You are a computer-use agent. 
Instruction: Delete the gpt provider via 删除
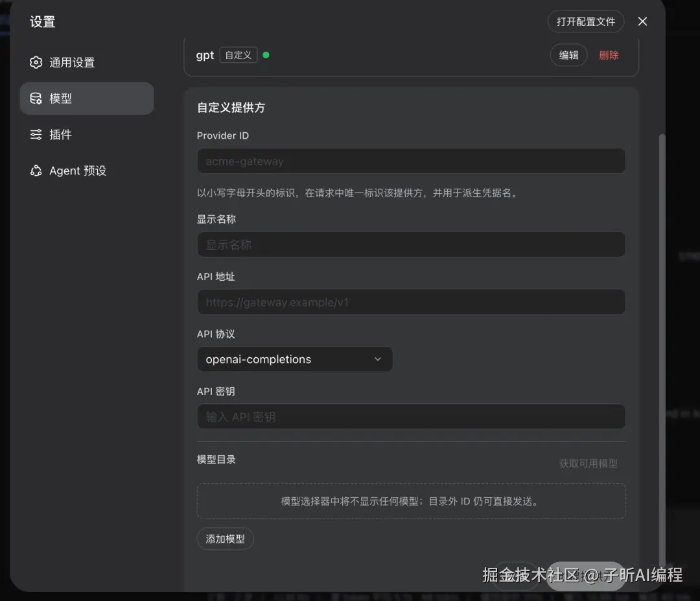[x=609, y=55]
